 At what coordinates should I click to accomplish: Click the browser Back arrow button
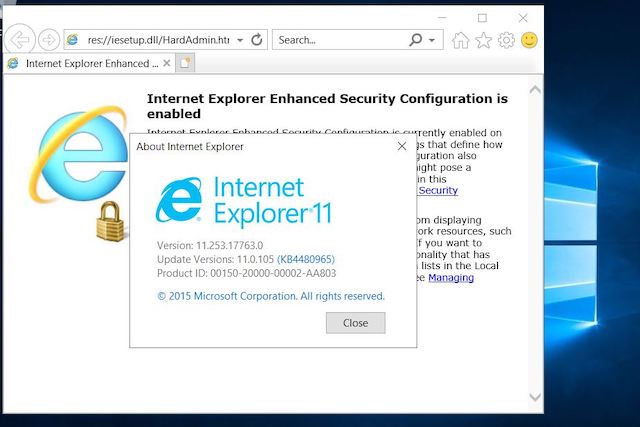tap(19, 40)
